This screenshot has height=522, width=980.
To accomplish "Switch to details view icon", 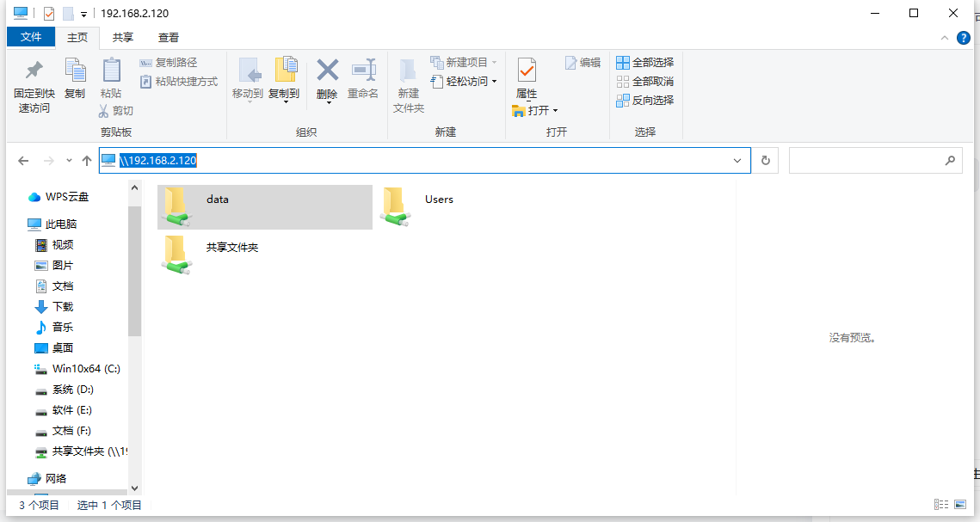I will [x=941, y=505].
